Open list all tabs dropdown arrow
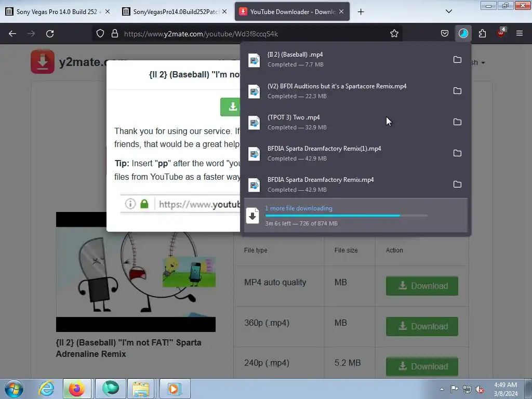The height and width of the screenshot is (399, 532). click(x=448, y=11)
